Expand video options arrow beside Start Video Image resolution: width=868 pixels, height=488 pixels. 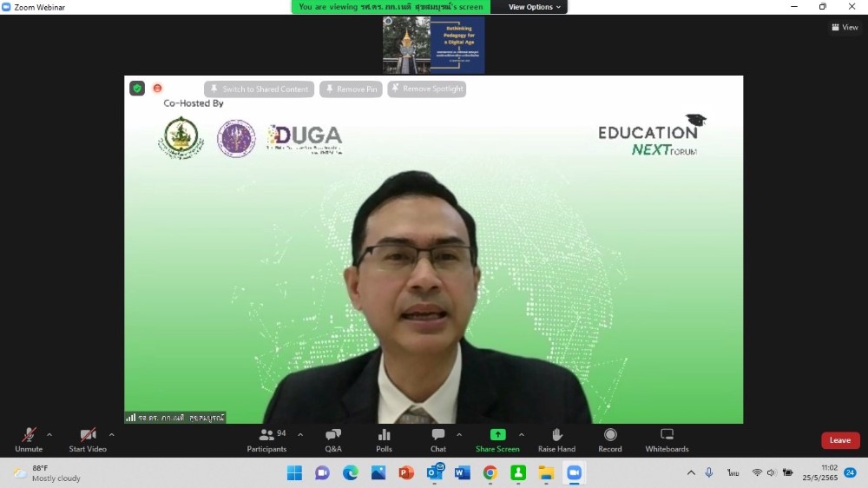[111, 434]
